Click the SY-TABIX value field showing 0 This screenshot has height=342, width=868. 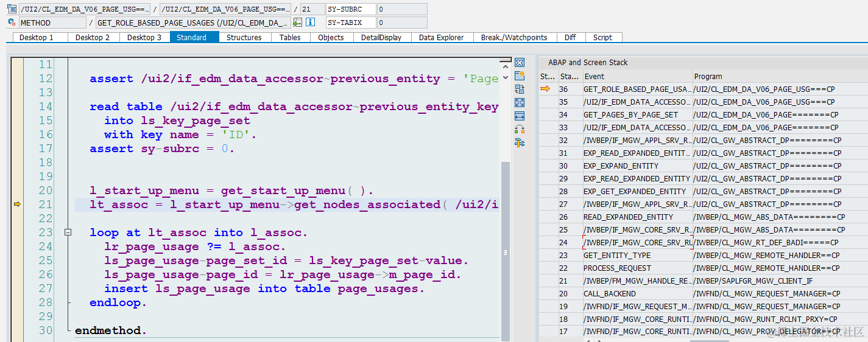(x=402, y=23)
